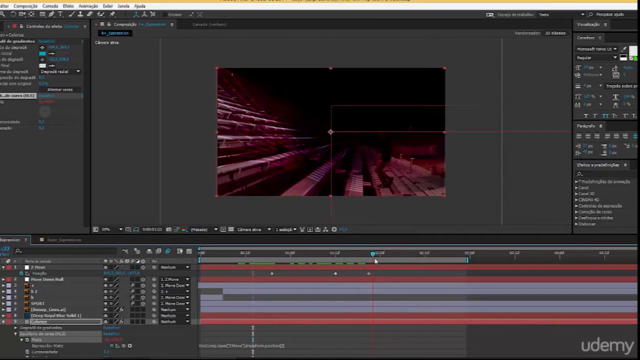Click Redefinir for gradient effect in controls
Screen dimensions: 640x360
(47, 41)
